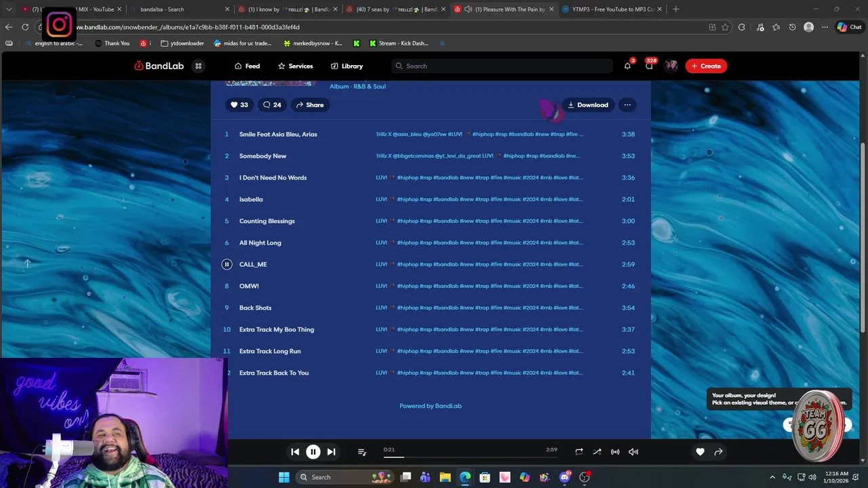Open the comments with 24 count

coord(272,105)
